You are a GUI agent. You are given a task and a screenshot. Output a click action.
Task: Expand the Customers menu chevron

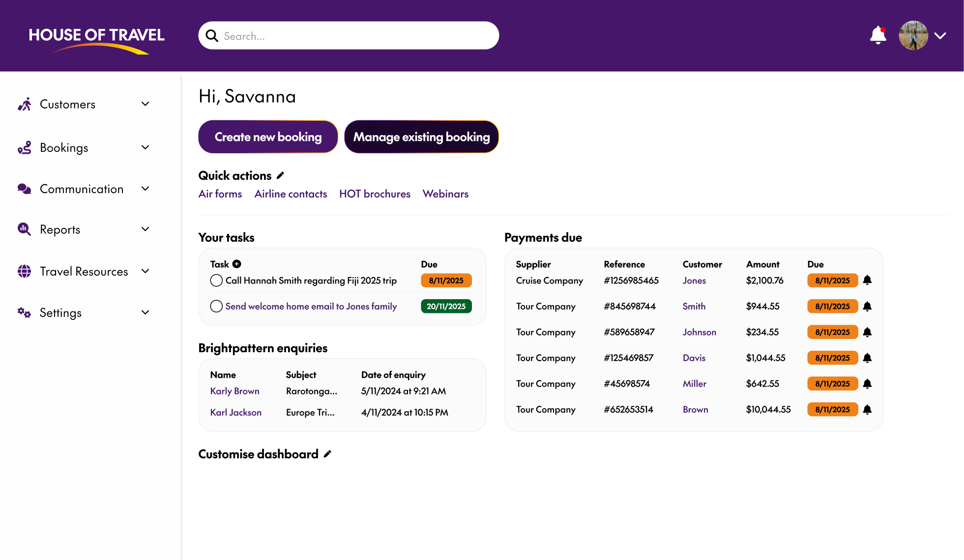[x=145, y=104]
